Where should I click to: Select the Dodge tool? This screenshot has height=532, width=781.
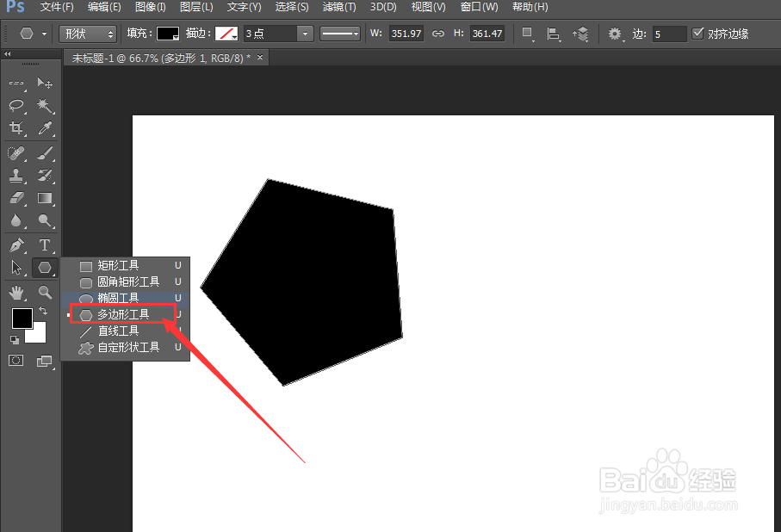click(45, 220)
